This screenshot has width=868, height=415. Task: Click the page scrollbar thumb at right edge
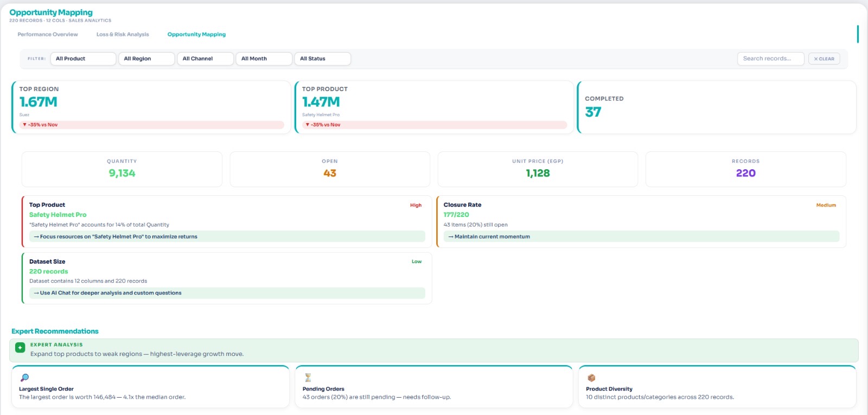[858, 34]
